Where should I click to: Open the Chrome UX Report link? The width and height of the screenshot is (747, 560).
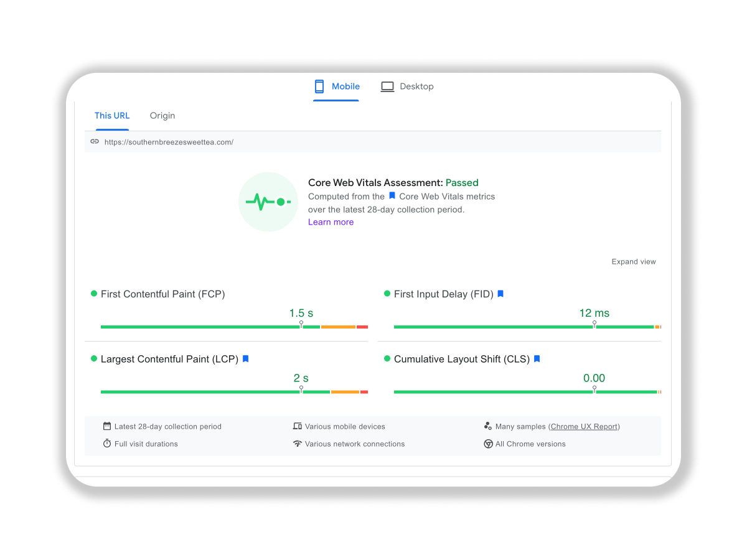[585, 426]
